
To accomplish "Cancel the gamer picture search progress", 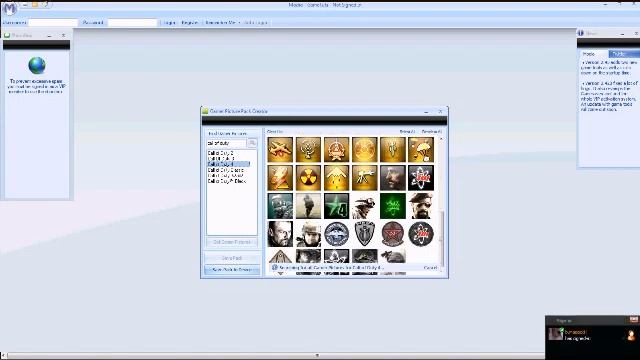I will click(x=430, y=268).
